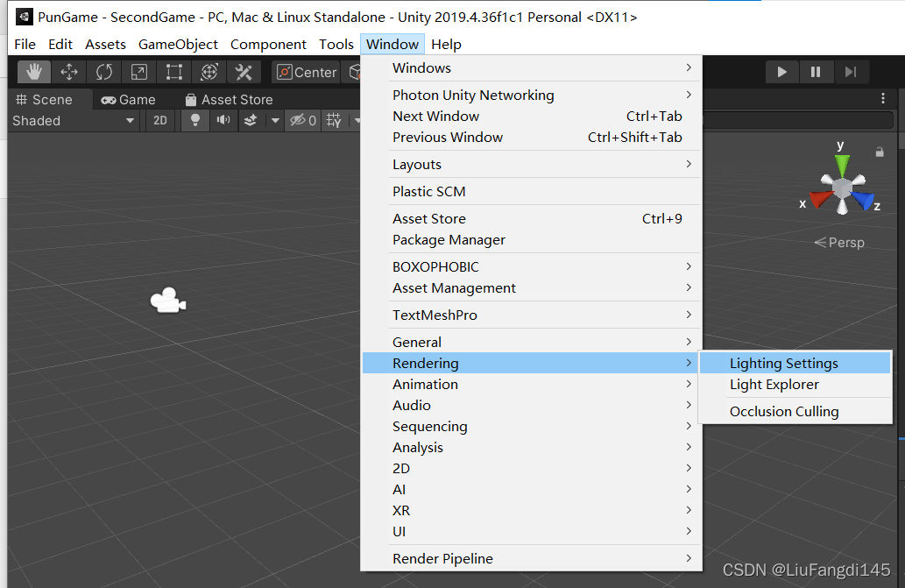
Task: Open the Help menu
Action: click(446, 45)
